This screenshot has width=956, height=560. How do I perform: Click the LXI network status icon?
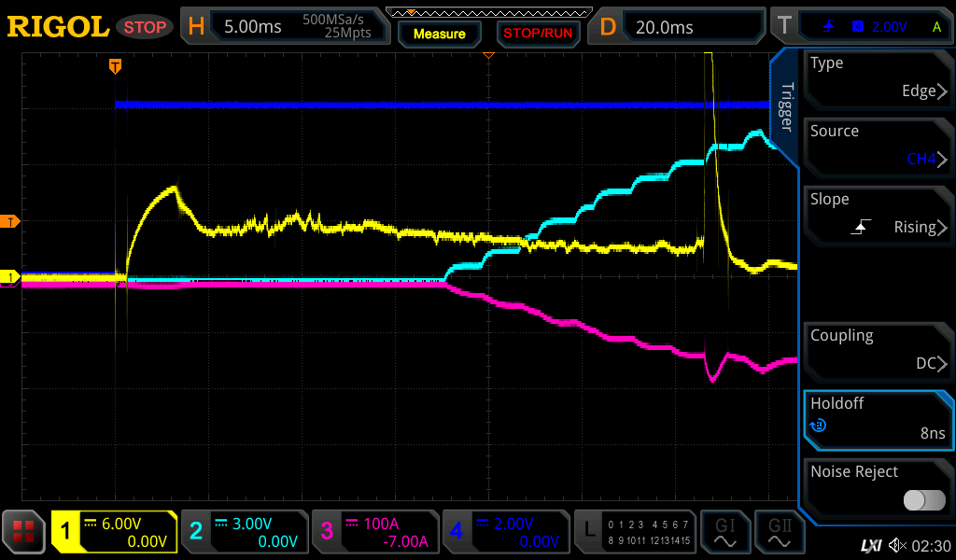point(870,545)
